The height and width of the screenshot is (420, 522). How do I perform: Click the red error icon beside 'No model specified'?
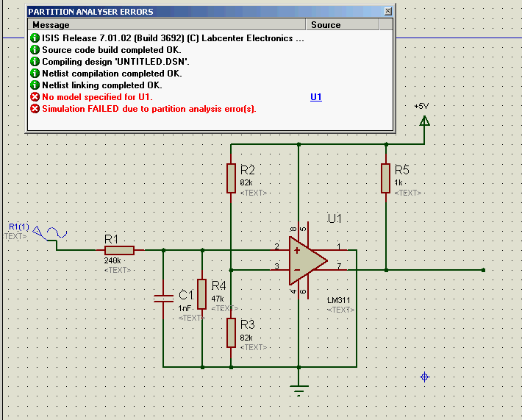[x=35, y=97]
